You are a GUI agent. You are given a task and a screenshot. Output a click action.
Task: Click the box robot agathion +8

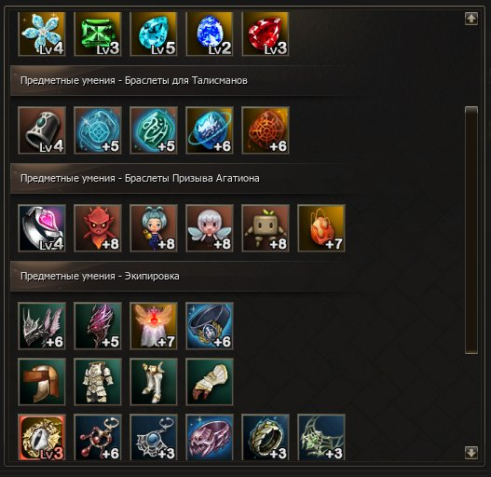[x=265, y=228]
